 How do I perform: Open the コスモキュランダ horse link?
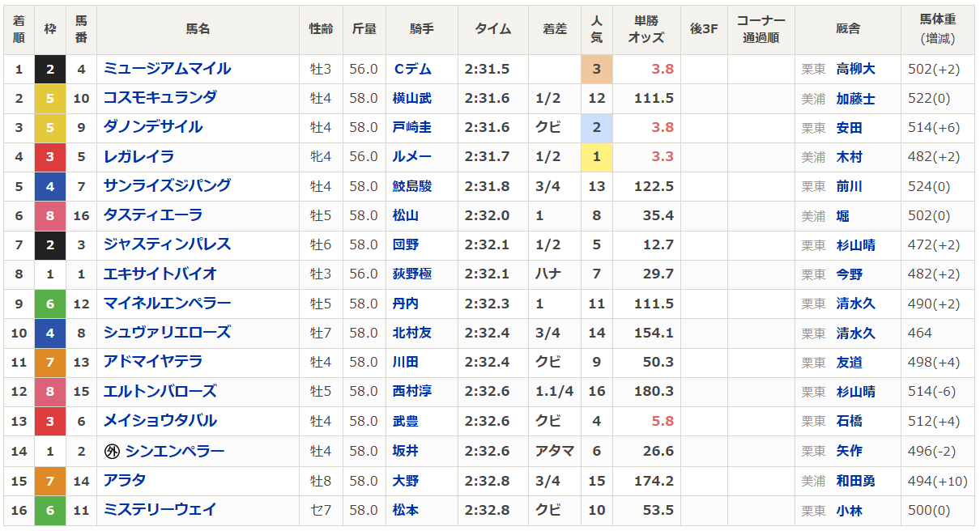pos(160,98)
